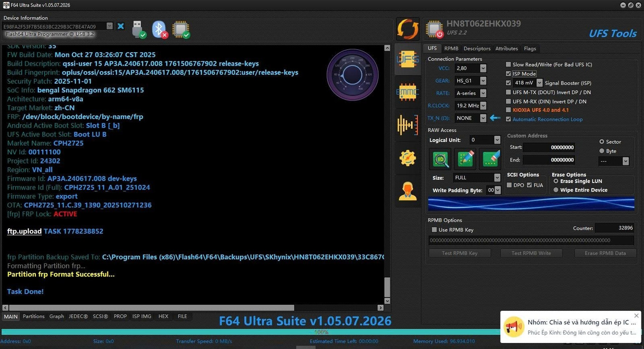Click the F64 app icon in title bar
Screen dimensions: 644x349
click(x=6, y=5)
